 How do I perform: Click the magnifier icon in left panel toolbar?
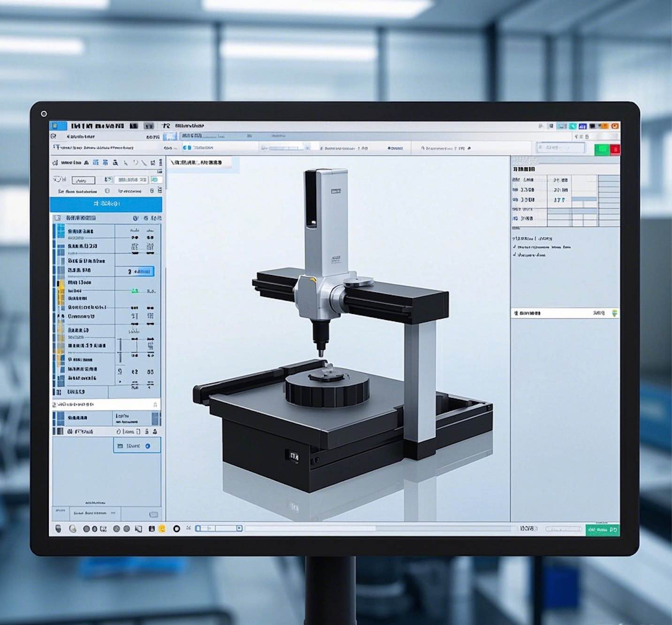(x=115, y=163)
